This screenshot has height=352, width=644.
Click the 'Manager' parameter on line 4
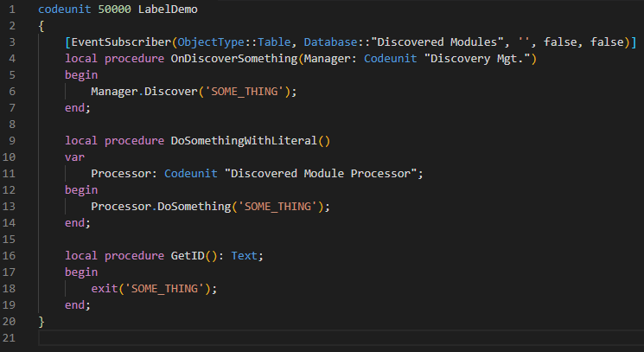[328, 58]
